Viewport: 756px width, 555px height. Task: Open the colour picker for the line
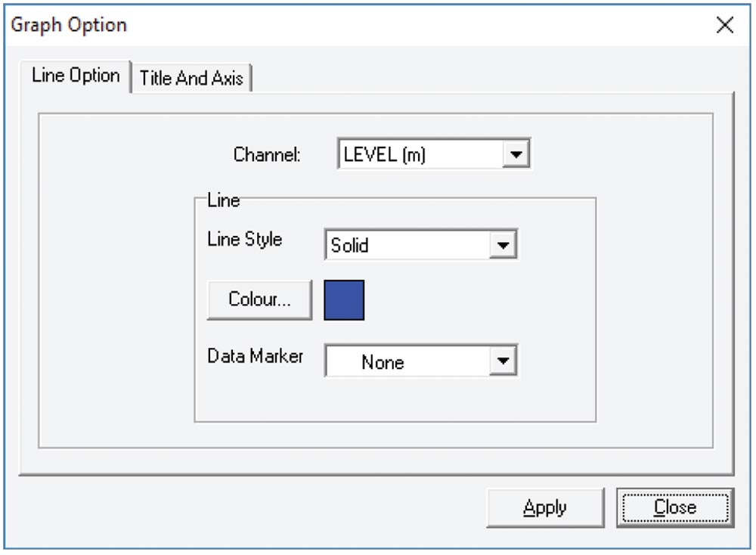point(259,299)
